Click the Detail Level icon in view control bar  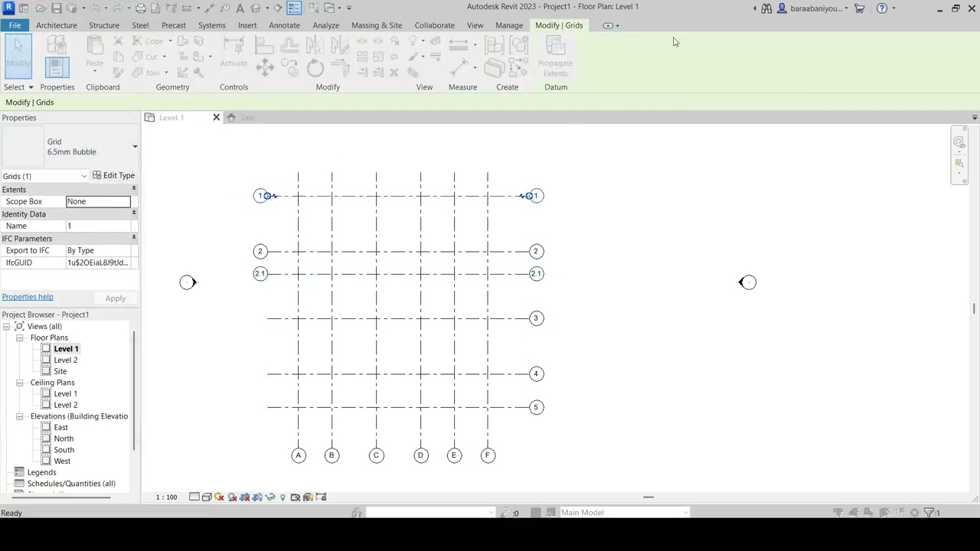click(x=194, y=497)
